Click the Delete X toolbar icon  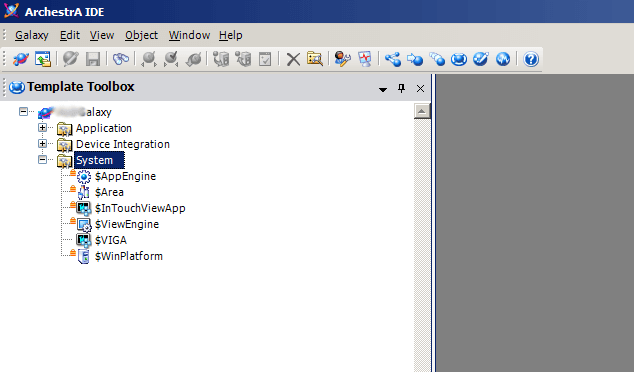point(293,59)
